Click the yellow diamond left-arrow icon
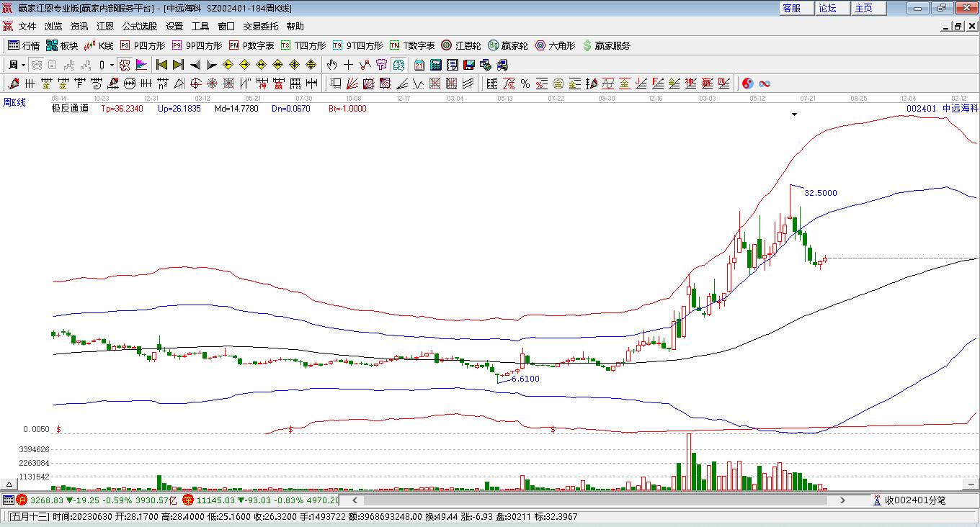Viewport: 980px width, 527px height. pos(228,65)
